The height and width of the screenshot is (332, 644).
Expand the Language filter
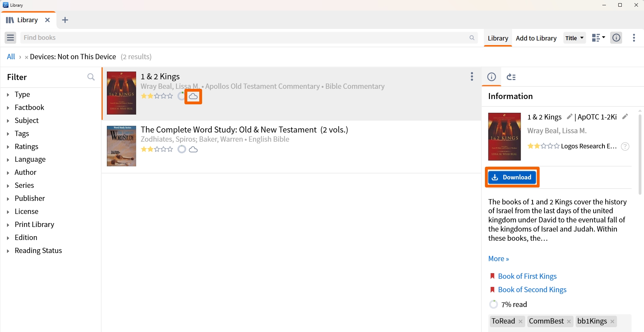point(8,160)
